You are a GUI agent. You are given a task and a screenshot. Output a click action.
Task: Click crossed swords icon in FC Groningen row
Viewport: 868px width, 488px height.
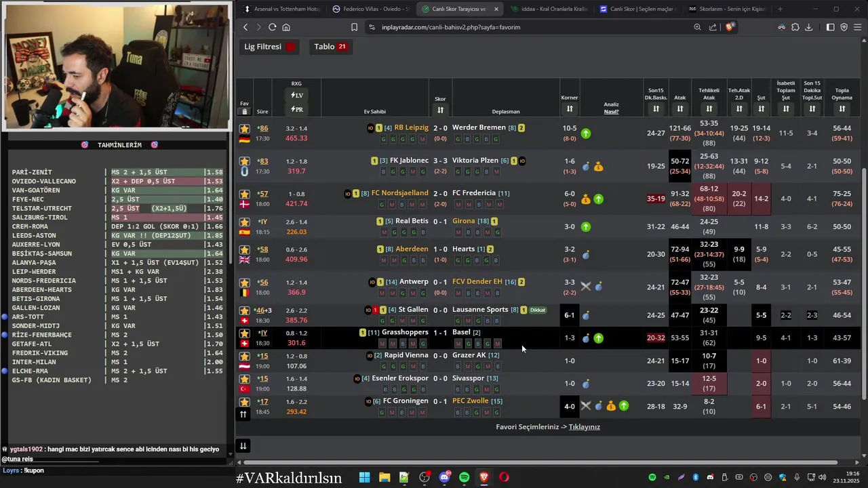(x=586, y=406)
